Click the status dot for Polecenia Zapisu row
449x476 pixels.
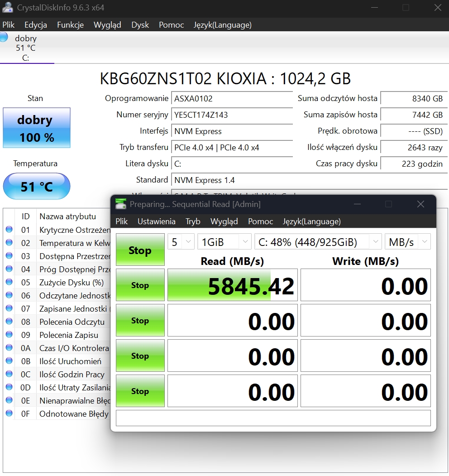(9, 335)
